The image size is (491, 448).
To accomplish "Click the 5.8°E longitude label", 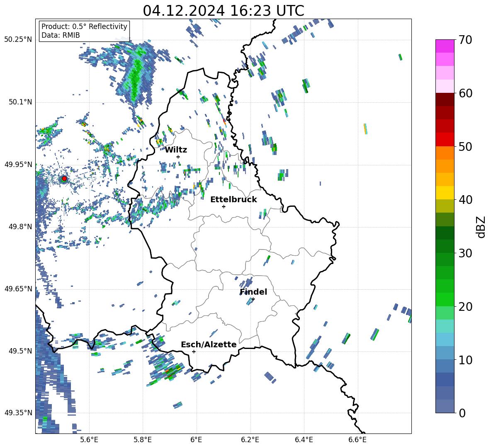I will (143, 440).
